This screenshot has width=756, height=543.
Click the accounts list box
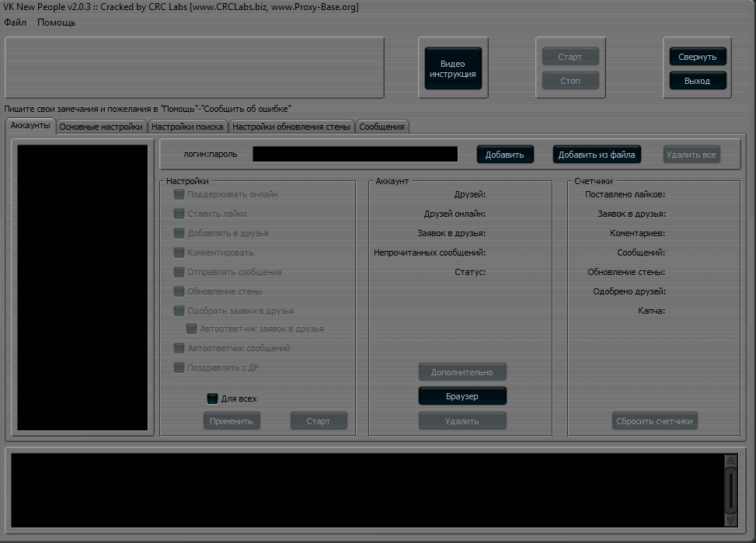(x=82, y=287)
